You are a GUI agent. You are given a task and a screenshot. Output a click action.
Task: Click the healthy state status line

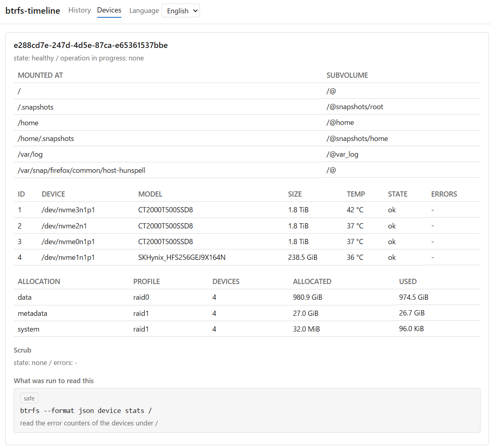pos(79,58)
